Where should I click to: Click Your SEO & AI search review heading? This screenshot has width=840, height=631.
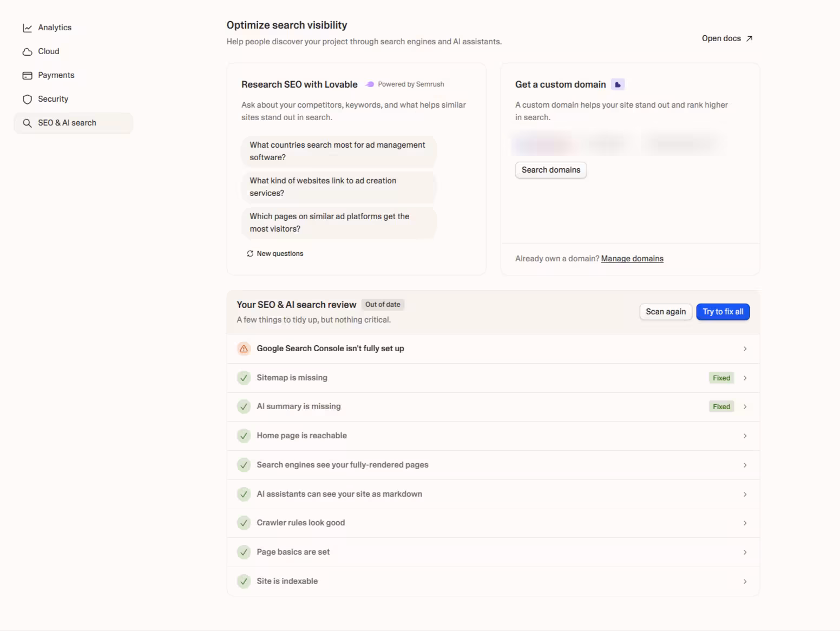tap(297, 305)
